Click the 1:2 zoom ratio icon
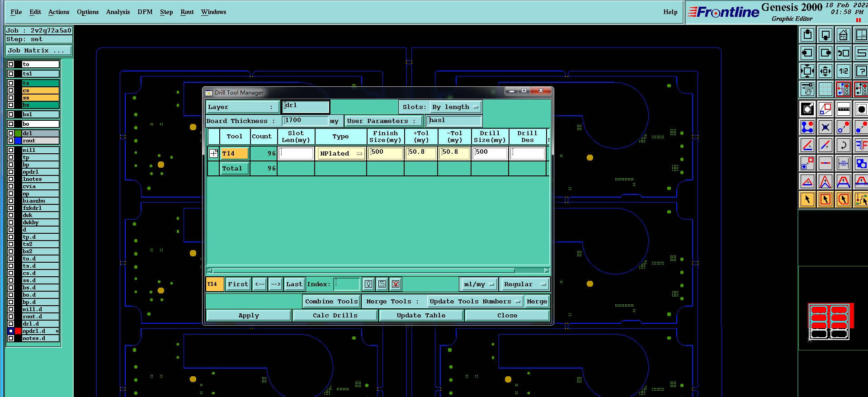 pos(843,71)
